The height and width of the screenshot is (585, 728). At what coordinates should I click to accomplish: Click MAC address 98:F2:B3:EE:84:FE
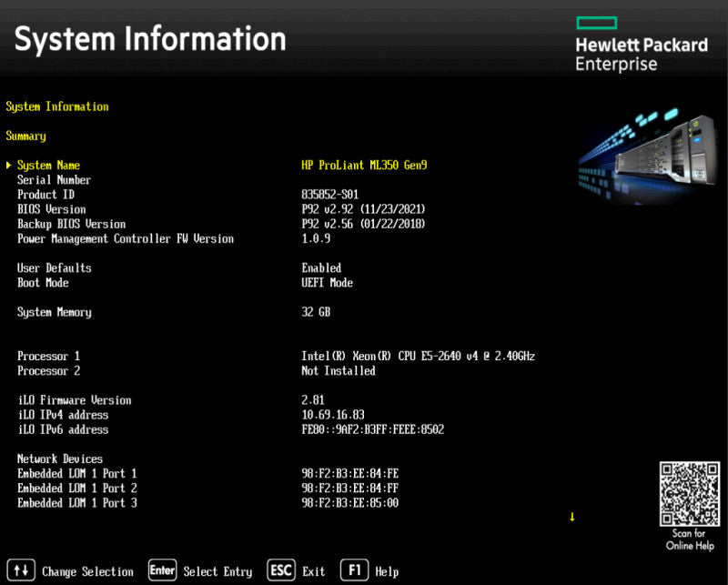pos(350,474)
